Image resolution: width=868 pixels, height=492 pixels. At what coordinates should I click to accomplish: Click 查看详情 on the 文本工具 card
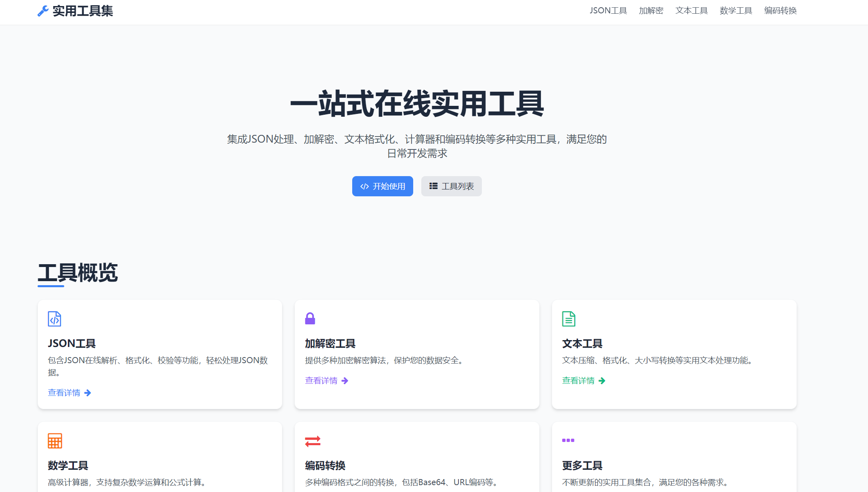pos(578,381)
